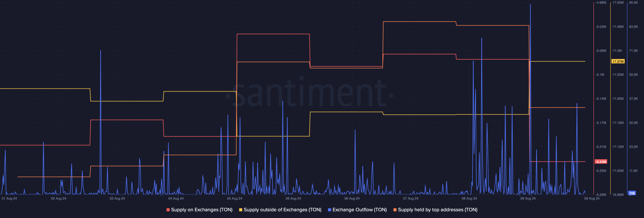Click the 17.26M axis label

tap(618, 99)
